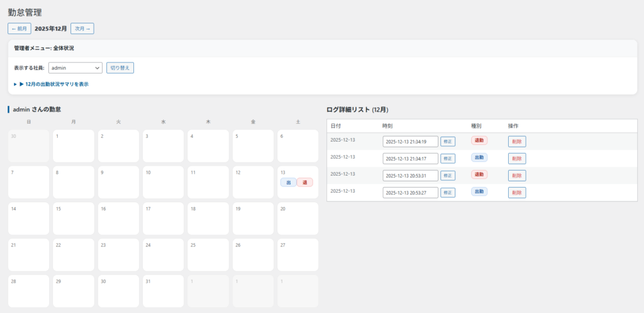Open the employee selection dropdown showing admin
Image resolution: width=644 pixels, height=313 pixels.
click(75, 68)
